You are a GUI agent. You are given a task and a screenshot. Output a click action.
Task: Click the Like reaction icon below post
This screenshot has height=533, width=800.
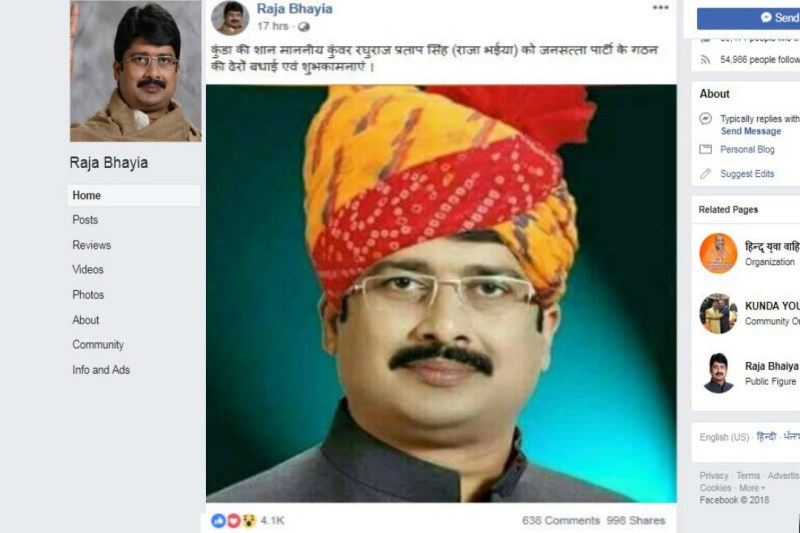(x=218, y=521)
